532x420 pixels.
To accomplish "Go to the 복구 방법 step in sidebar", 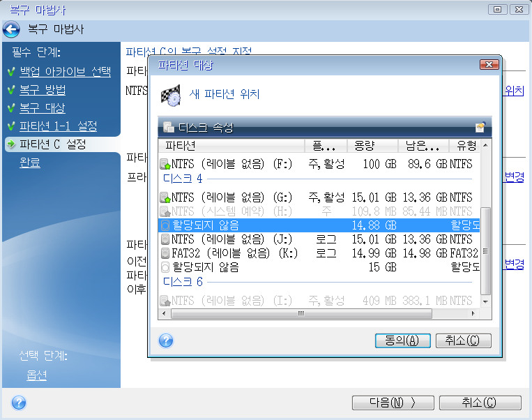I will click(x=43, y=90).
